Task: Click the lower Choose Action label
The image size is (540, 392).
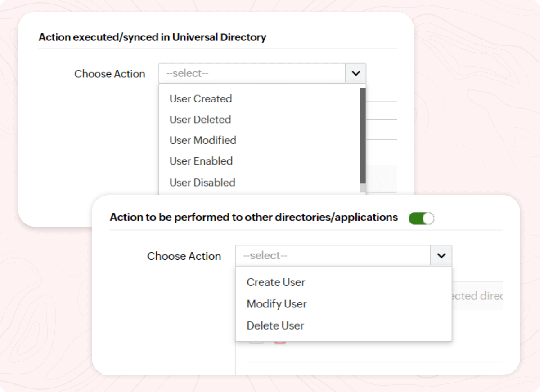Action: pos(184,256)
